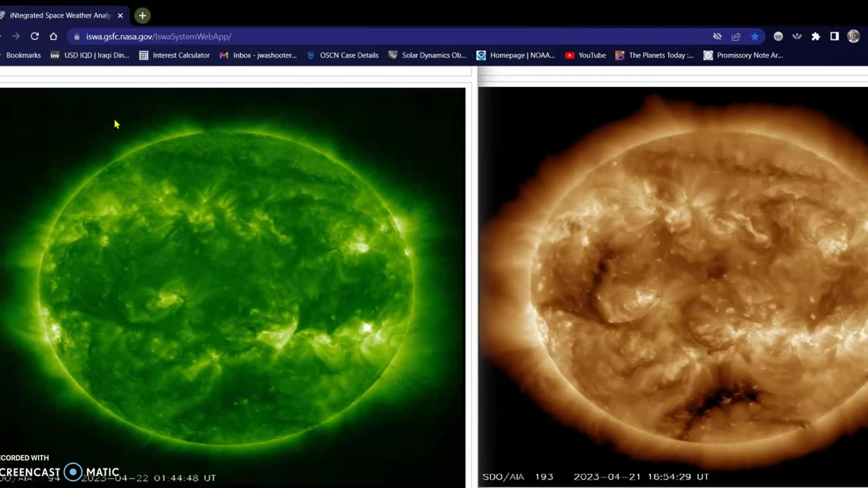Open the OSCN Case Details bookmark
This screenshot has width=868, height=488.
coord(342,56)
